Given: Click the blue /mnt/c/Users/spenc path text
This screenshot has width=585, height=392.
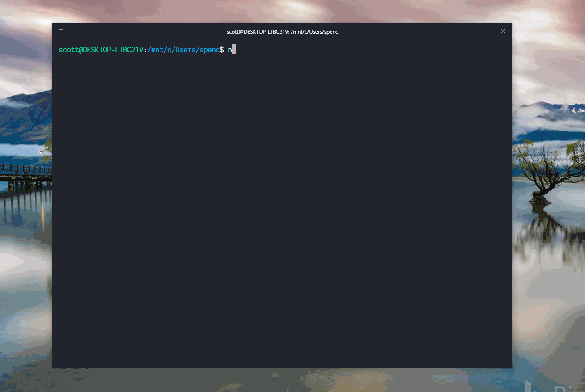Looking at the screenshot, I should pyautogui.click(x=182, y=50).
